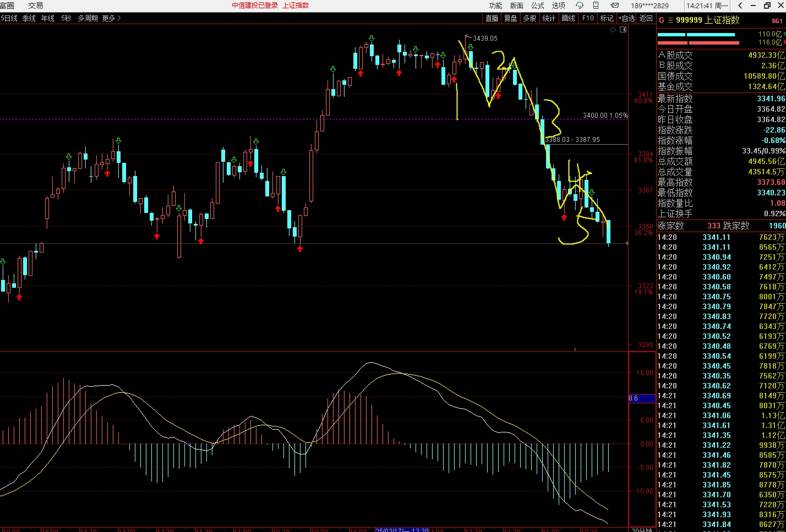Click the 复盘 toolbar button
Image resolution: width=786 pixels, height=532 pixels.
[x=511, y=18]
